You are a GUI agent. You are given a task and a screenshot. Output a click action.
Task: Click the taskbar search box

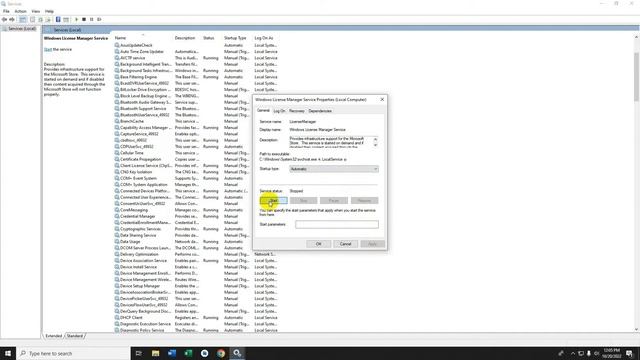click(x=73, y=353)
